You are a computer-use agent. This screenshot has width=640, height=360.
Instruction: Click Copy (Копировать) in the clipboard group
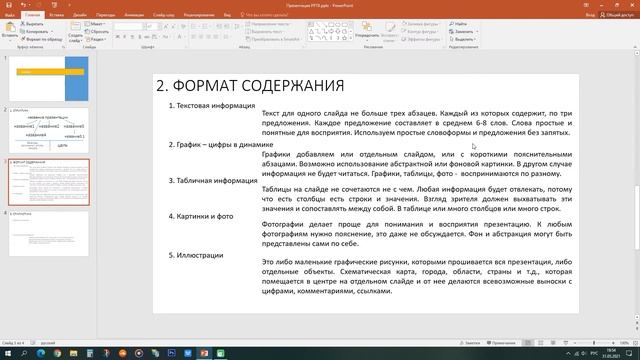(x=36, y=31)
